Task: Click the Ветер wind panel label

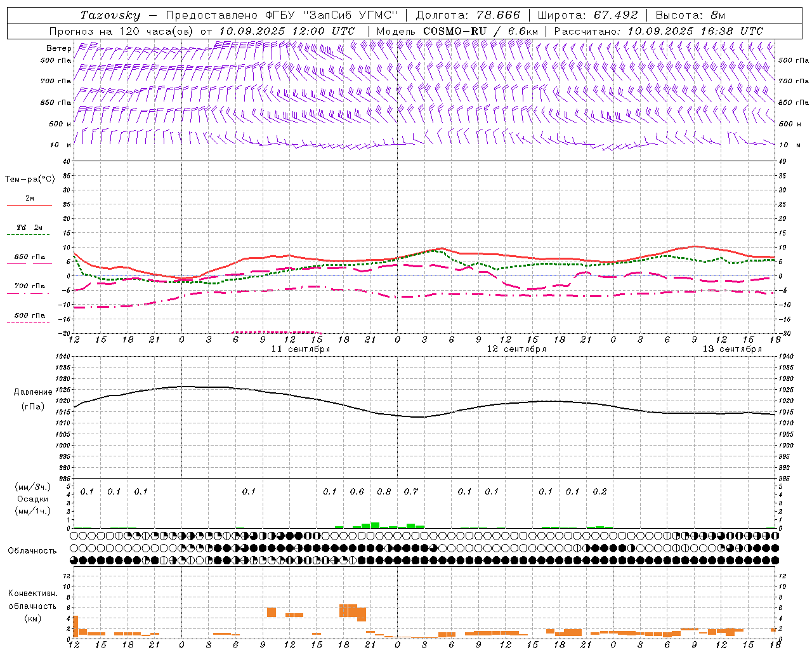Action: tap(58, 48)
